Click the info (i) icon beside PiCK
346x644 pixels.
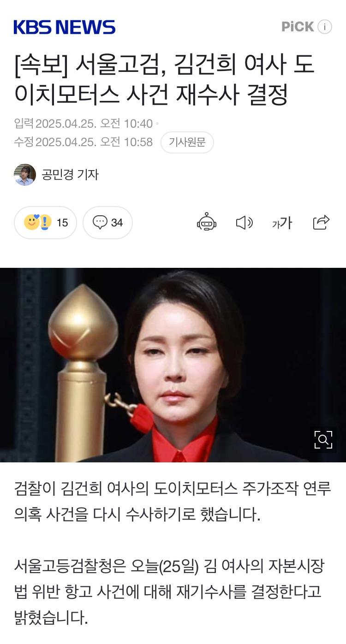click(x=325, y=27)
